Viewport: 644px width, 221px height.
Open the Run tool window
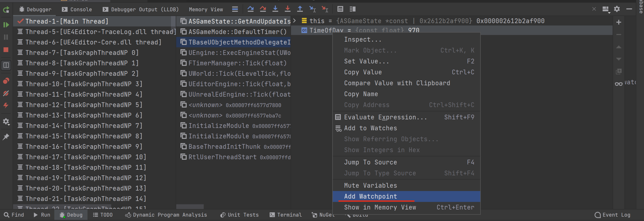point(42,215)
